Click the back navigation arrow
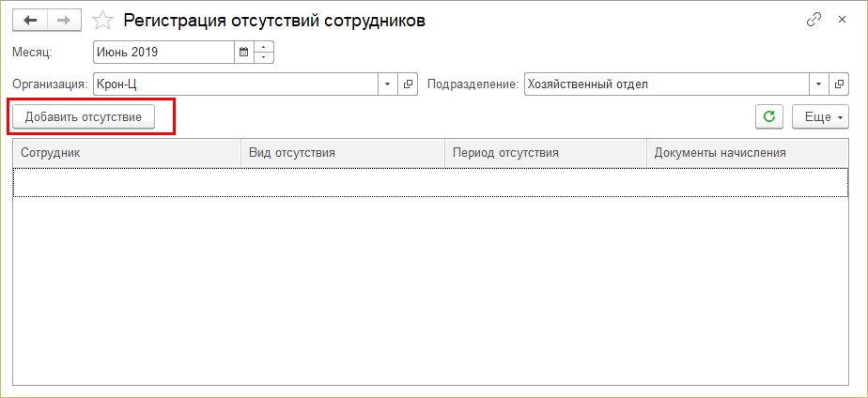Screen dimensions: 868x398 (30, 21)
